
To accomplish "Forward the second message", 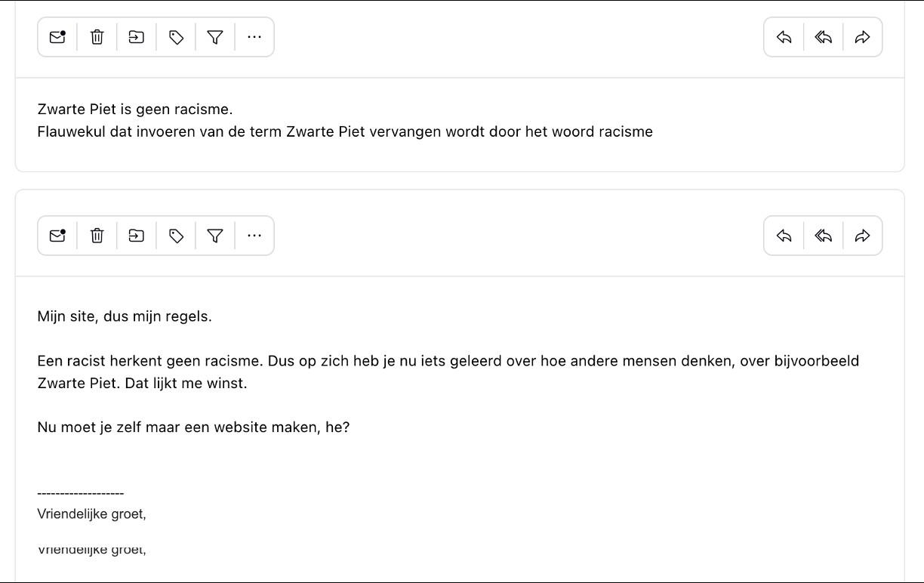I will click(863, 236).
